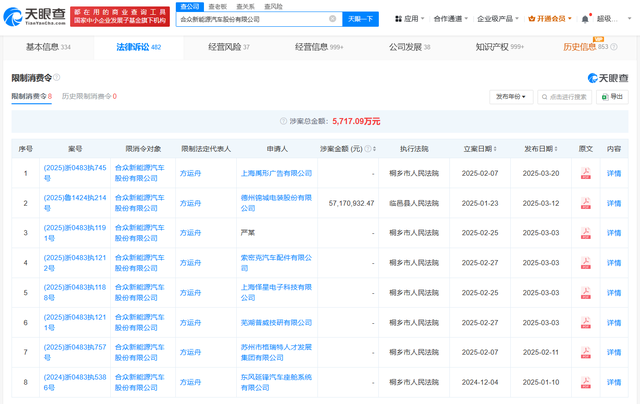Switch to the 基本信息 tab
This screenshot has width=640, height=404.
pos(48,47)
